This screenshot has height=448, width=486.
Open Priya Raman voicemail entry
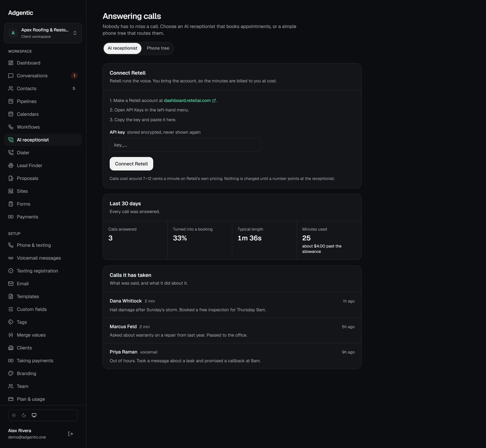tap(232, 356)
